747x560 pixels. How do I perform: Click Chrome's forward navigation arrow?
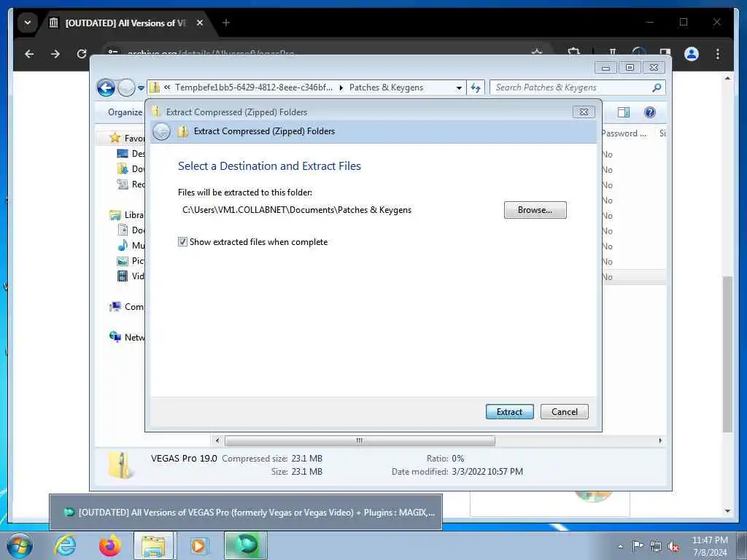(55, 54)
